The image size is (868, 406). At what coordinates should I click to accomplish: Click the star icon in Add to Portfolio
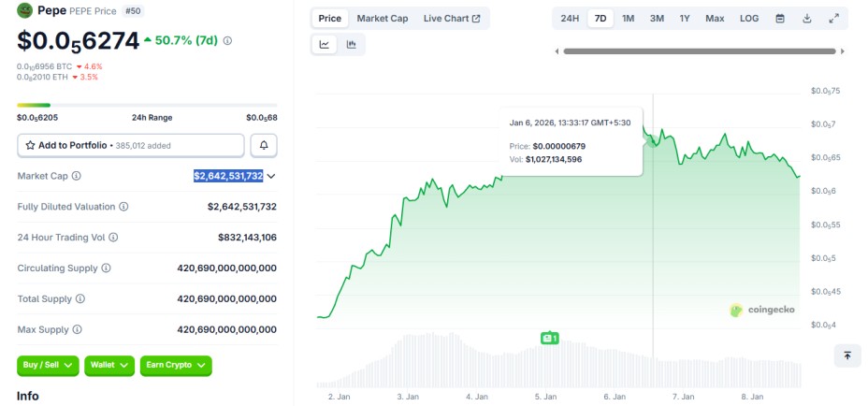(x=31, y=146)
